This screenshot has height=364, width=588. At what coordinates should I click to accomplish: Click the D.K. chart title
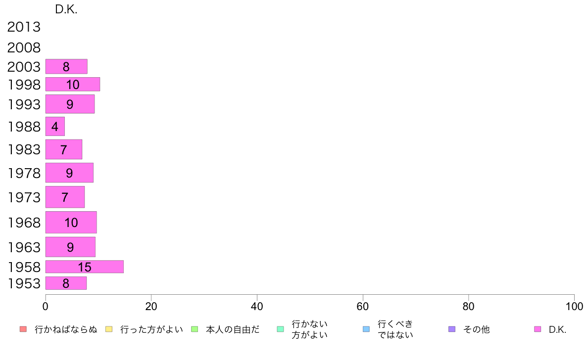(x=66, y=9)
